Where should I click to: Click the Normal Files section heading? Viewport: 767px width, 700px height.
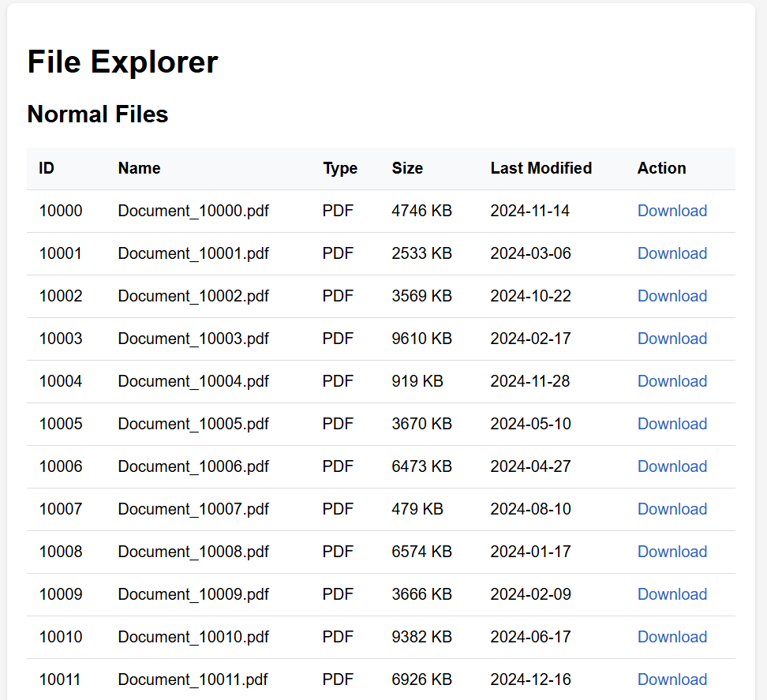tap(98, 114)
